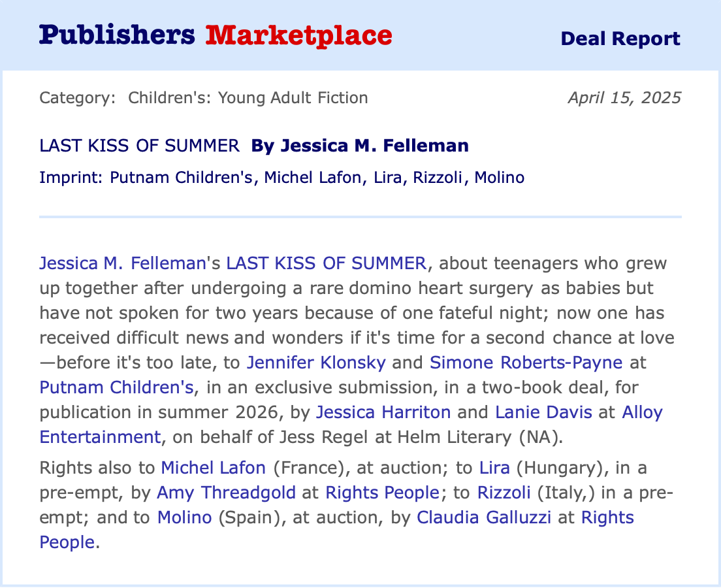Screen dimensions: 721x588
Task: Click the Children's: Young Adult Fiction category
Action: point(248,98)
